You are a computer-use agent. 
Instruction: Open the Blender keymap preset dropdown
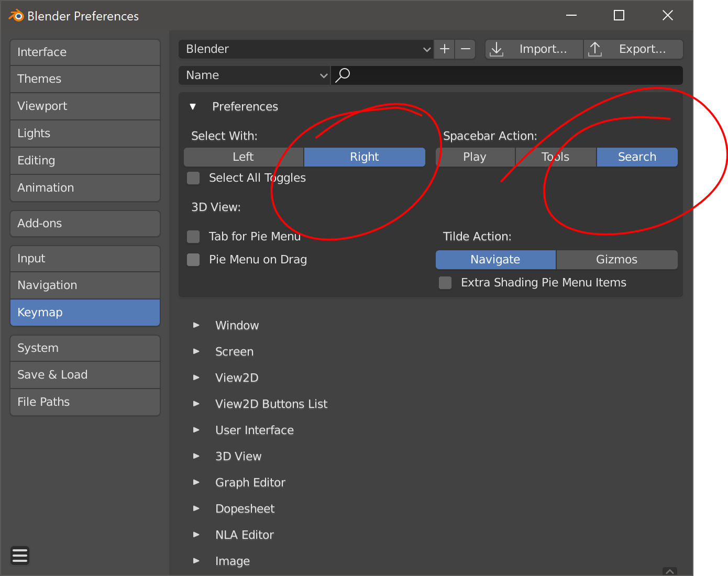point(306,49)
